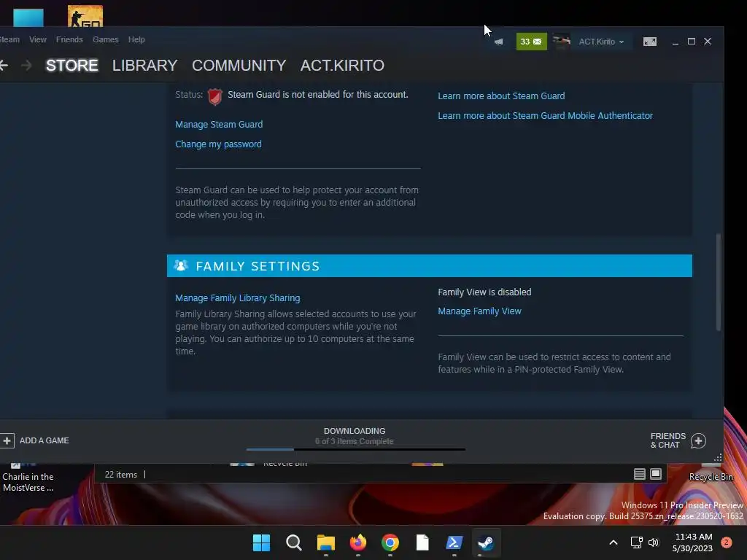Image resolution: width=747 pixels, height=560 pixels.
Task: Click the ACT.Kirito profile avatar
Action: (561, 42)
